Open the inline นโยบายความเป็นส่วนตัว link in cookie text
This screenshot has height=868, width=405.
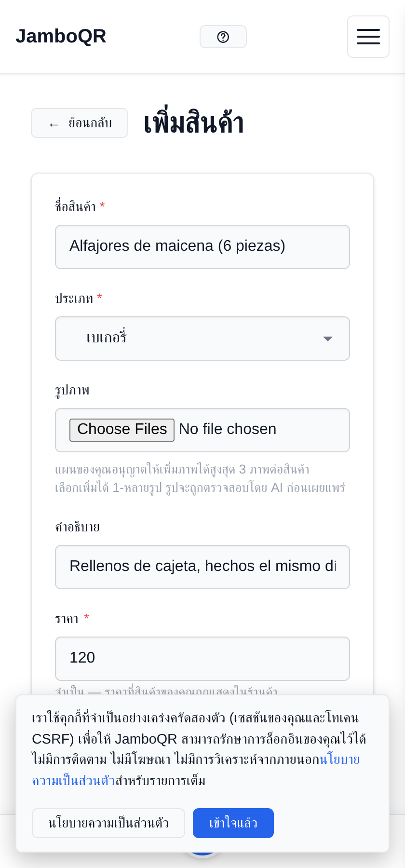click(340, 759)
